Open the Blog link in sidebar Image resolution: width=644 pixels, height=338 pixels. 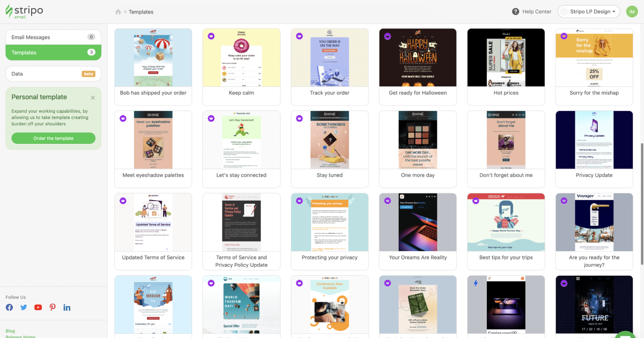click(x=10, y=331)
